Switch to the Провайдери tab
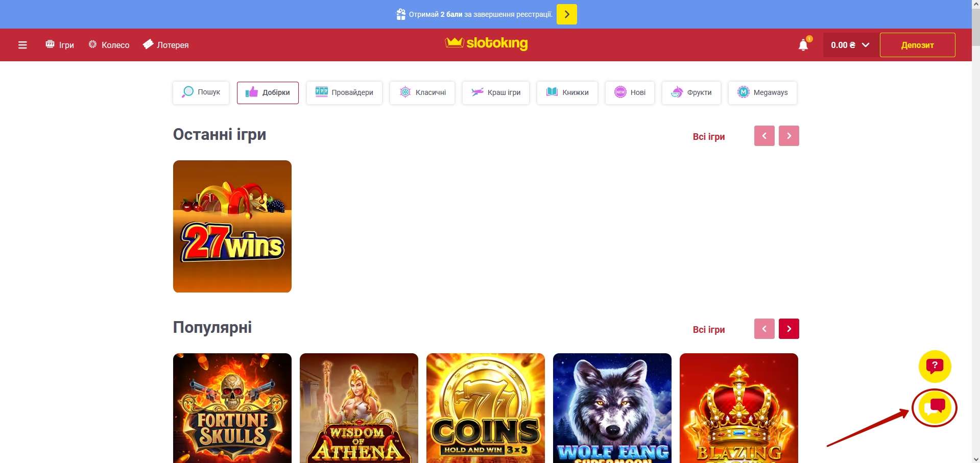Viewport: 980px width, 463px height. point(344,92)
